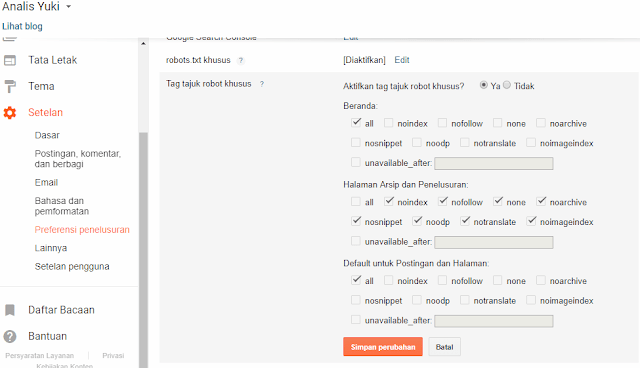Image resolution: width=640 pixels, height=368 pixels.
Task: Check Halaman Arsip all checkbox
Action: pyautogui.click(x=356, y=202)
